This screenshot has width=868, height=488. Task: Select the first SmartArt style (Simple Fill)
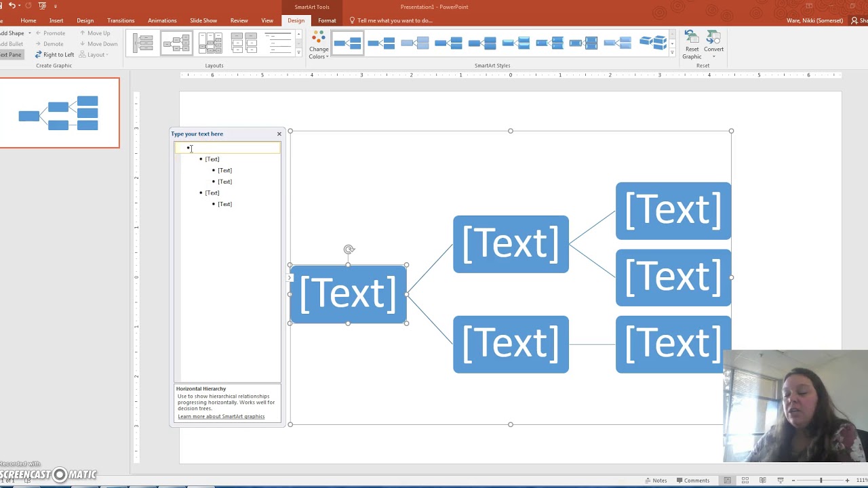tap(347, 43)
